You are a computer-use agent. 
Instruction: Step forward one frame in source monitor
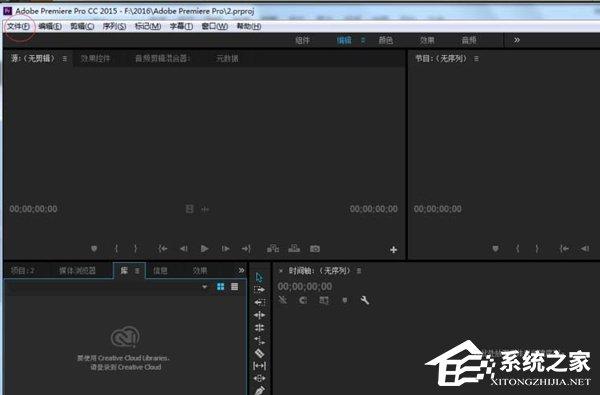coord(226,249)
